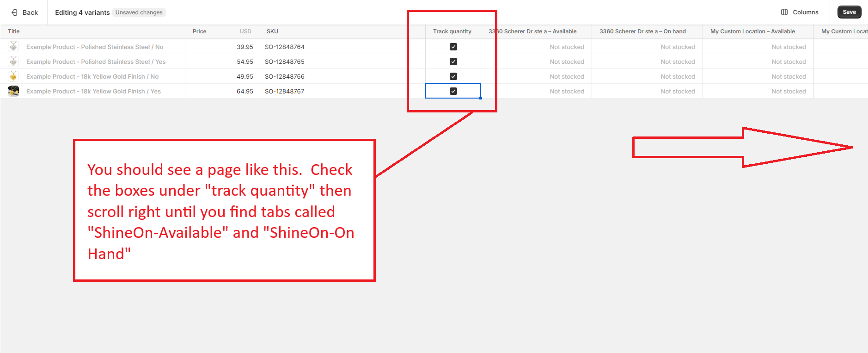Edit price 54.95 cell

click(222, 62)
